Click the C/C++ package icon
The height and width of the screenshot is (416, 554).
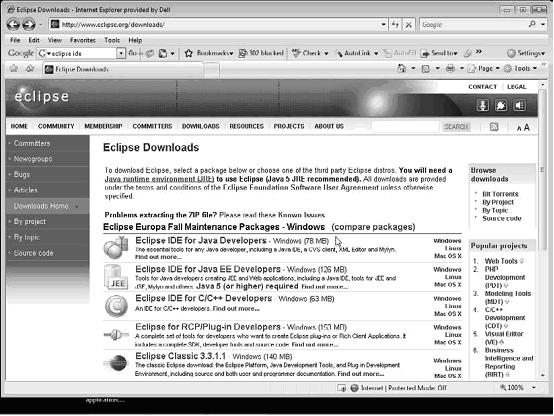116,306
